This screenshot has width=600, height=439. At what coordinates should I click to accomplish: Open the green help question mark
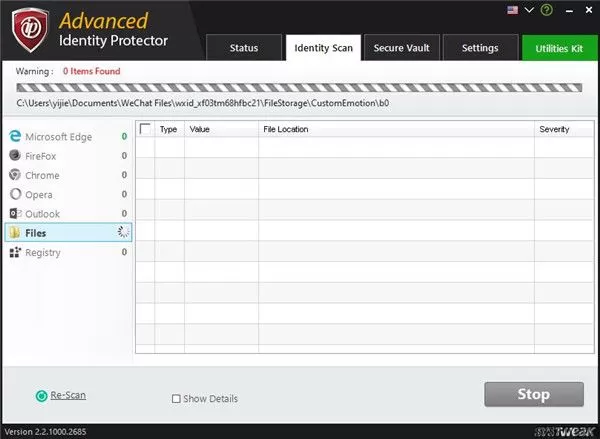(546, 10)
